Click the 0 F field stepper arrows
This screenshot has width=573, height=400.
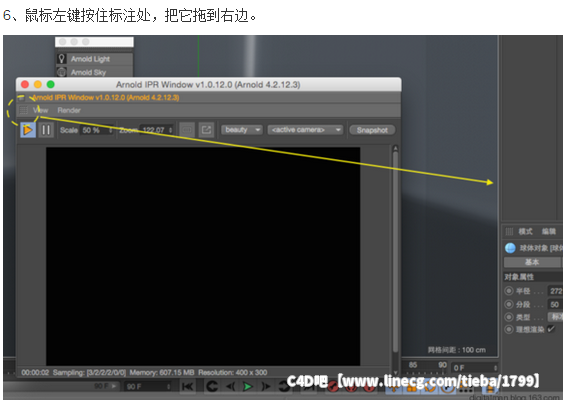[496, 367]
